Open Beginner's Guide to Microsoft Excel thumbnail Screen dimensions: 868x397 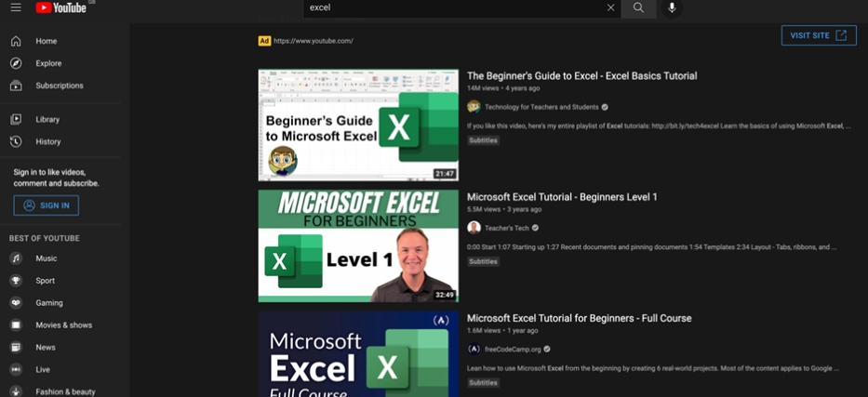(x=358, y=125)
